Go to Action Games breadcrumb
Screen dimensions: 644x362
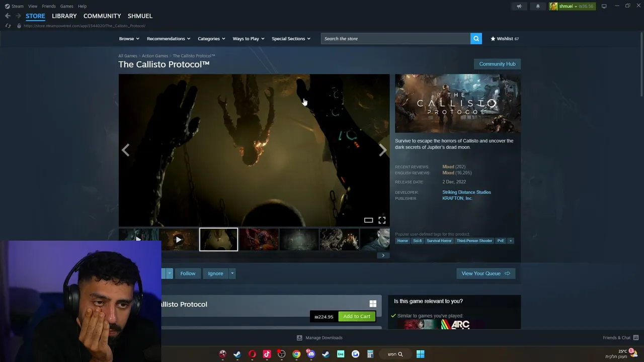tap(155, 56)
